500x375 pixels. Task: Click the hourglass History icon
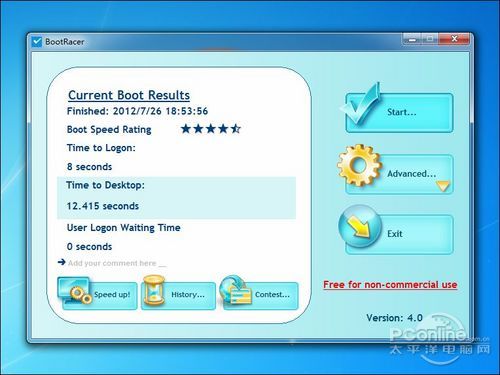154,290
